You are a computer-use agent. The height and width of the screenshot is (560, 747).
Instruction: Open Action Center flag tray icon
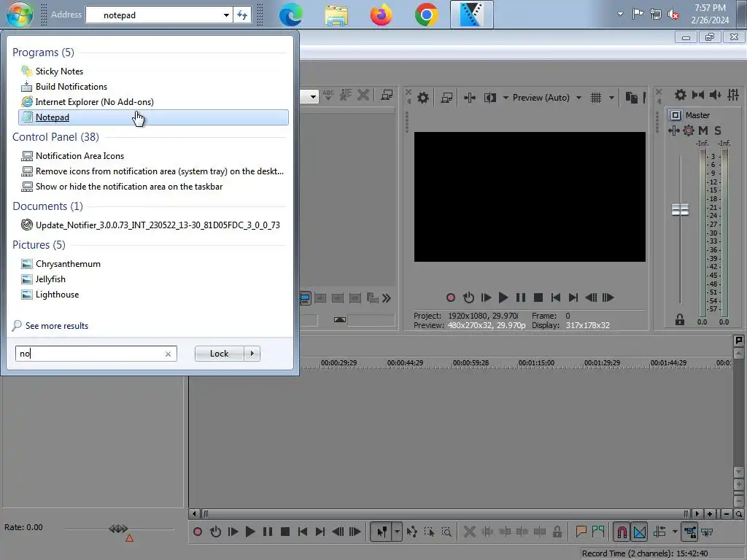tap(638, 14)
